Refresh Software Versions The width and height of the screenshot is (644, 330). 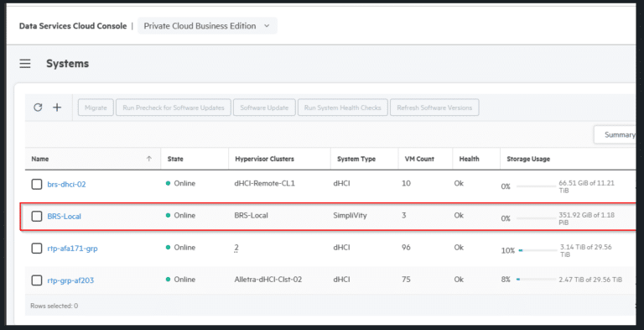[434, 107]
